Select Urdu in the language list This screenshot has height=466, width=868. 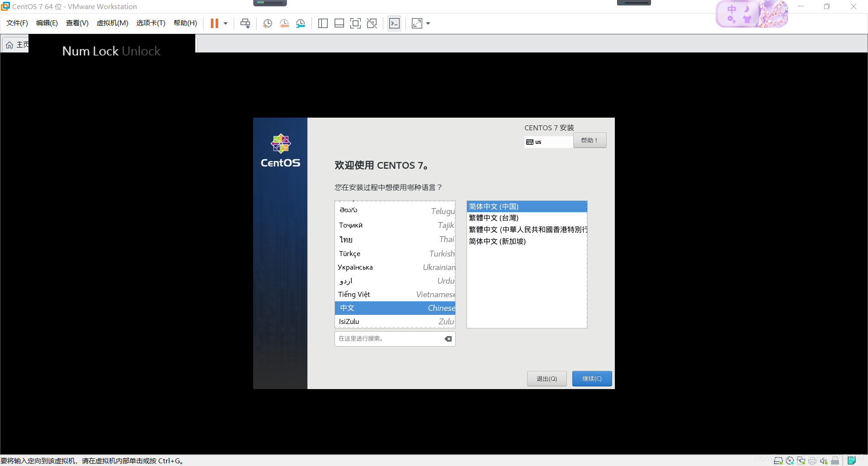pos(395,281)
